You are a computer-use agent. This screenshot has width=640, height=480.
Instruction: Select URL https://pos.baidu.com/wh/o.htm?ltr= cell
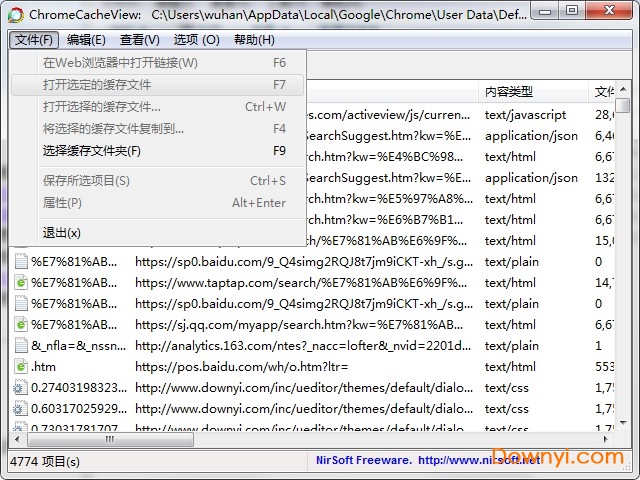(x=242, y=367)
